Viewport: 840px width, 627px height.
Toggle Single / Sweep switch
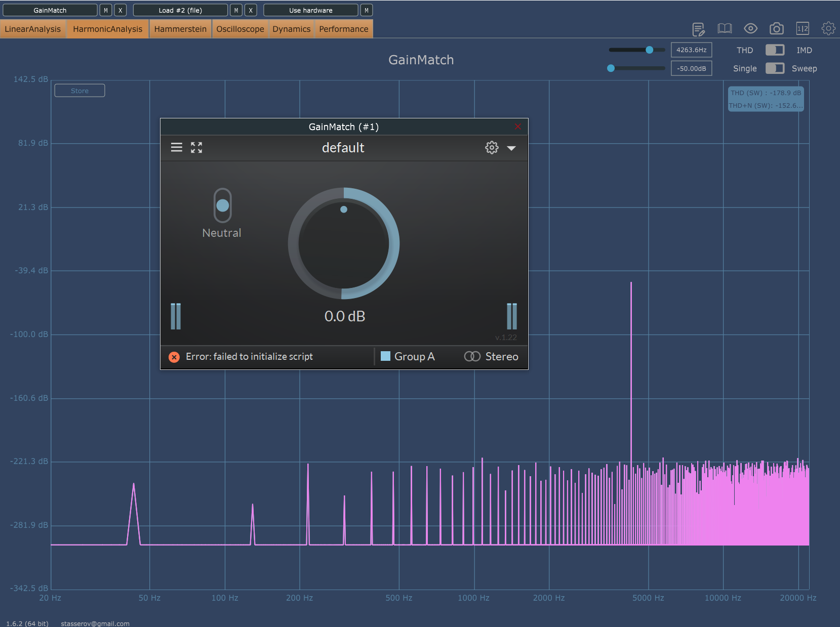pyautogui.click(x=775, y=68)
